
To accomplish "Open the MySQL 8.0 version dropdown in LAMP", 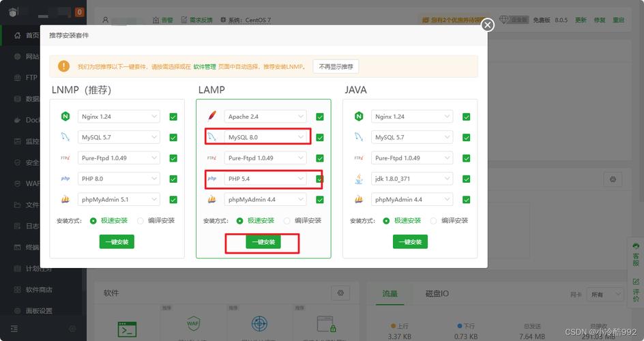I will click(x=266, y=137).
